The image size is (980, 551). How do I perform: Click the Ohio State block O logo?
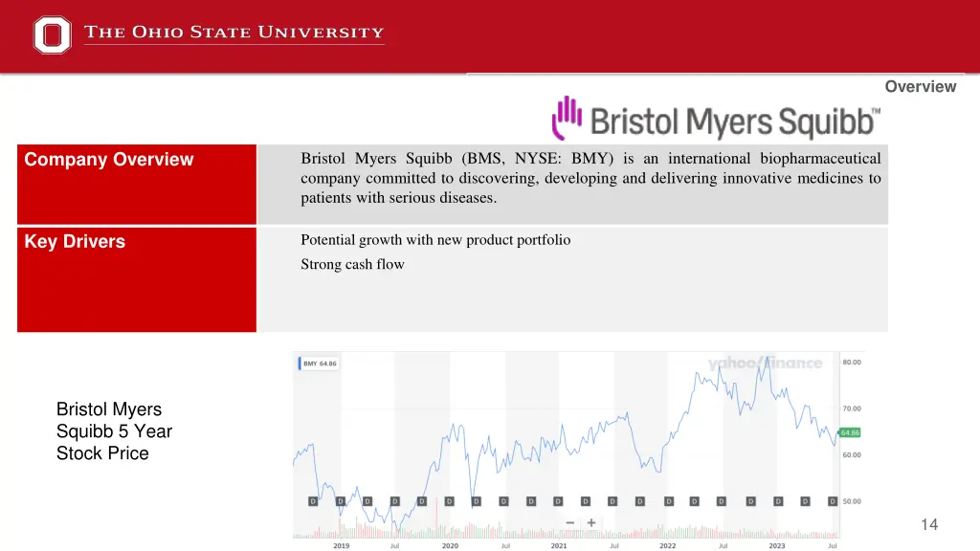pos(53,35)
